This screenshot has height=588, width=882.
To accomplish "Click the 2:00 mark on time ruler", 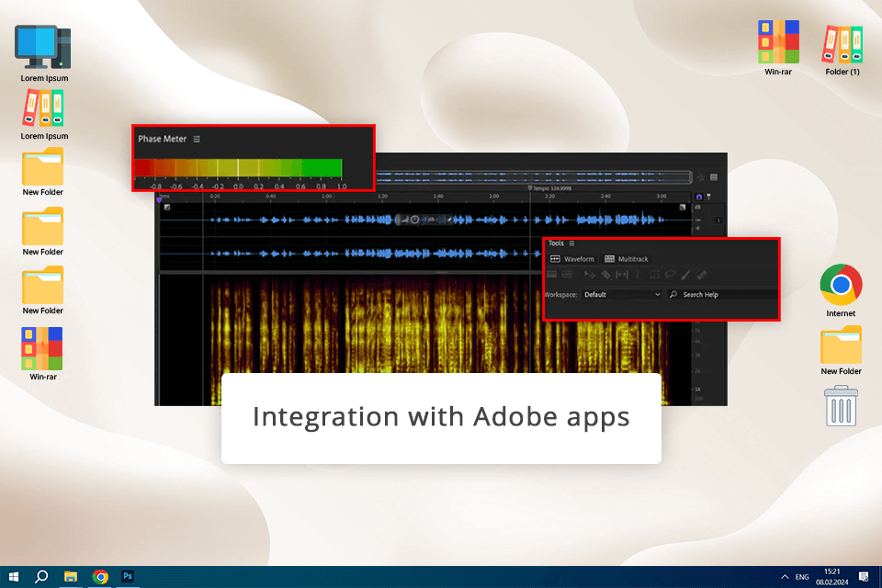I will click(494, 197).
